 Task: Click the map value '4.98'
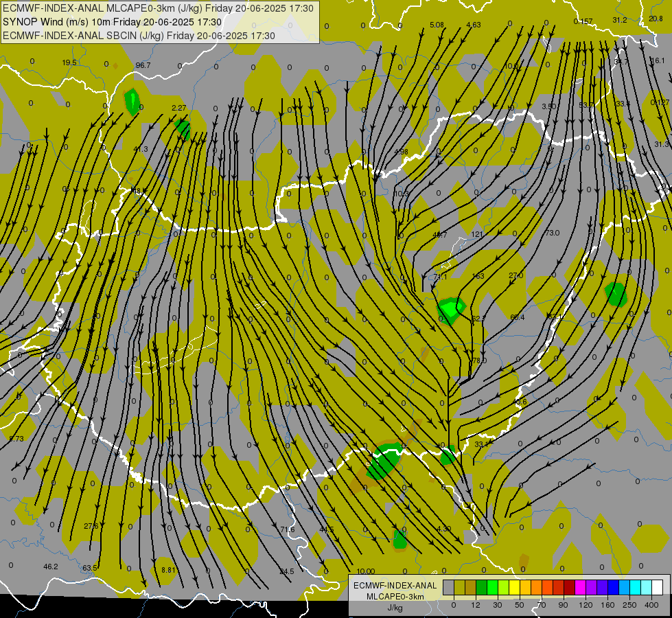[401, 151]
